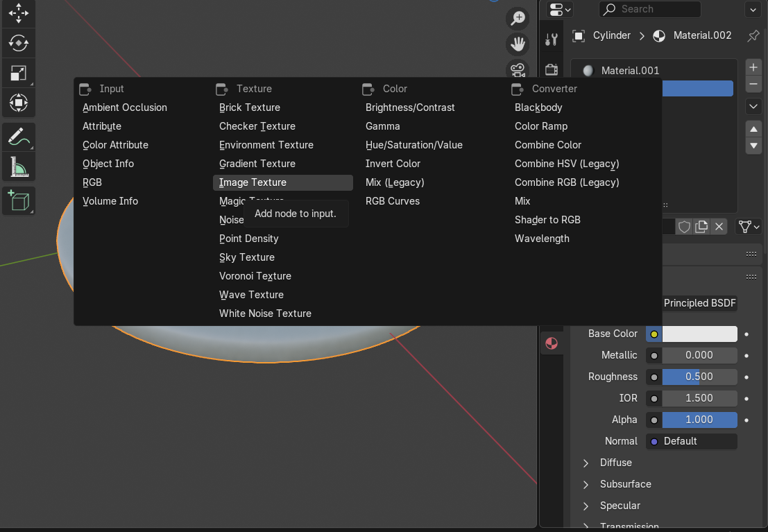768x532 pixels.
Task: Select the Rotate tool
Action: 18,43
